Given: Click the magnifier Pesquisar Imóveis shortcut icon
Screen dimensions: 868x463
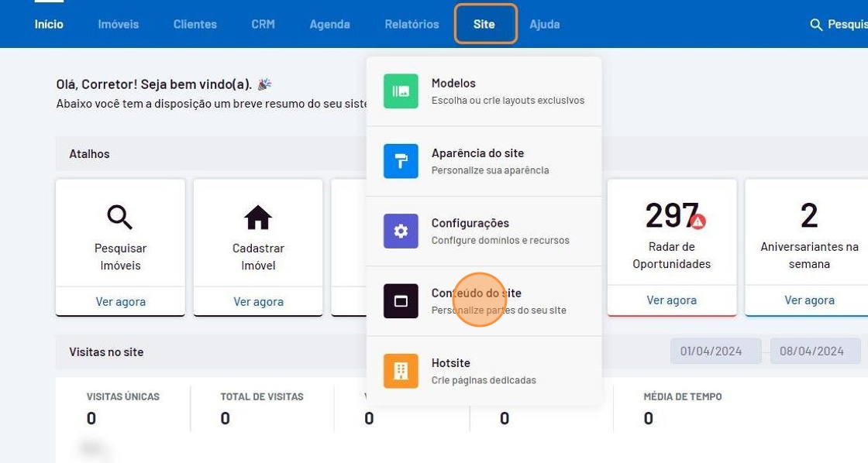Looking at the screenshot, I should [x=120, y=218].
